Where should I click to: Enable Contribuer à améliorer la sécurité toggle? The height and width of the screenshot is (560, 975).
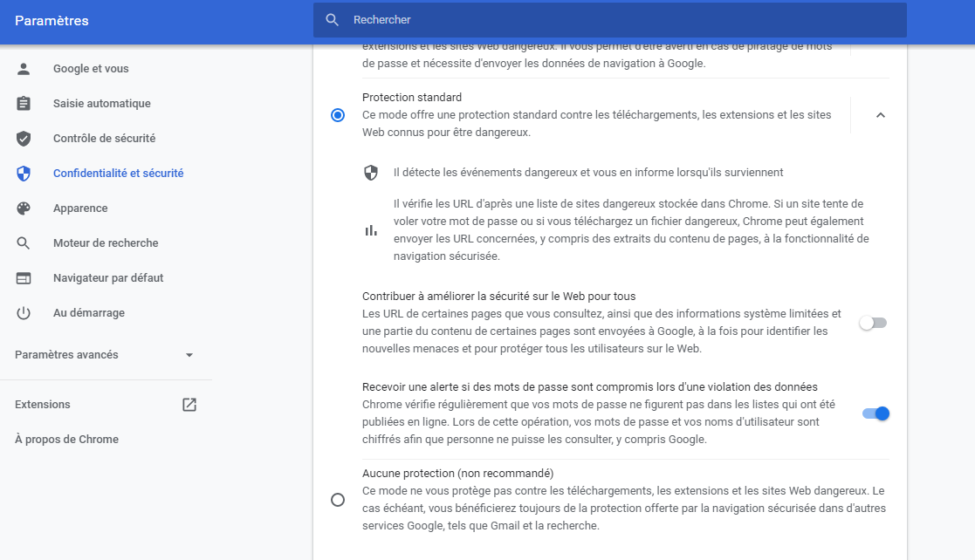tap(873, 323)
